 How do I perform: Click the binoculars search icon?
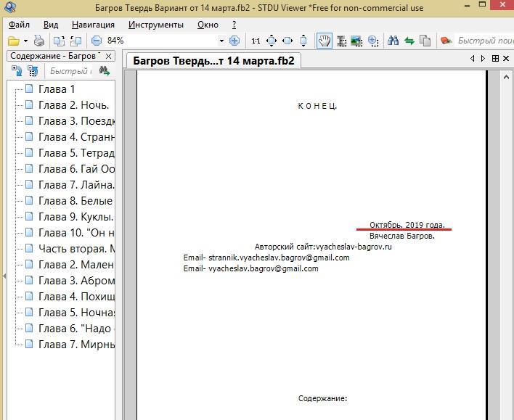click(x=393, y=41)
